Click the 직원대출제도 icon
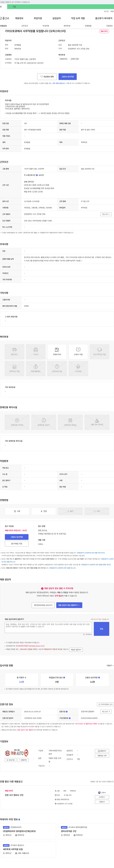 tap(36, 368)
